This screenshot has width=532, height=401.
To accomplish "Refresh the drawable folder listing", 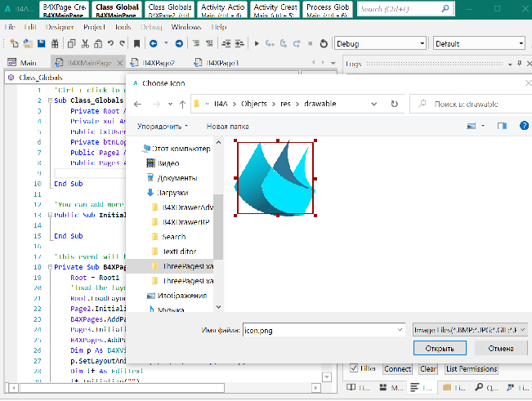I will click(x=394, y=104).
